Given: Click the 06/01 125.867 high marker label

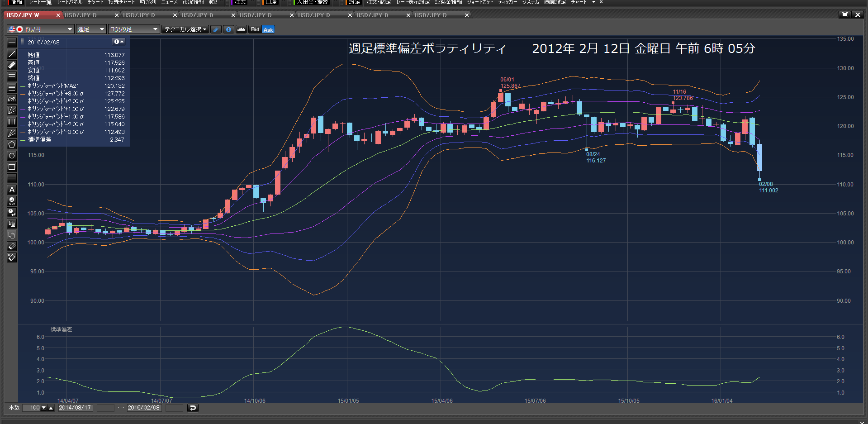Looking at the screenshot, I should [510, 83].
